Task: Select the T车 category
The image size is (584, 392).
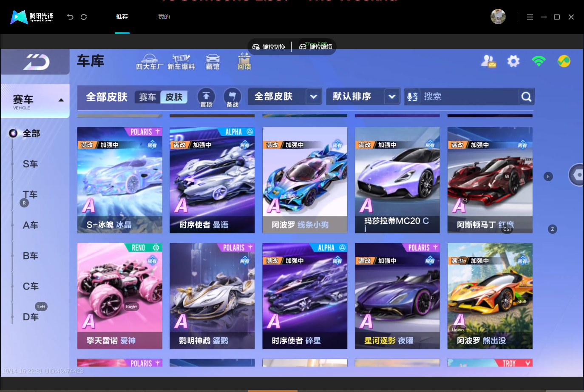Action: (30, 195)
